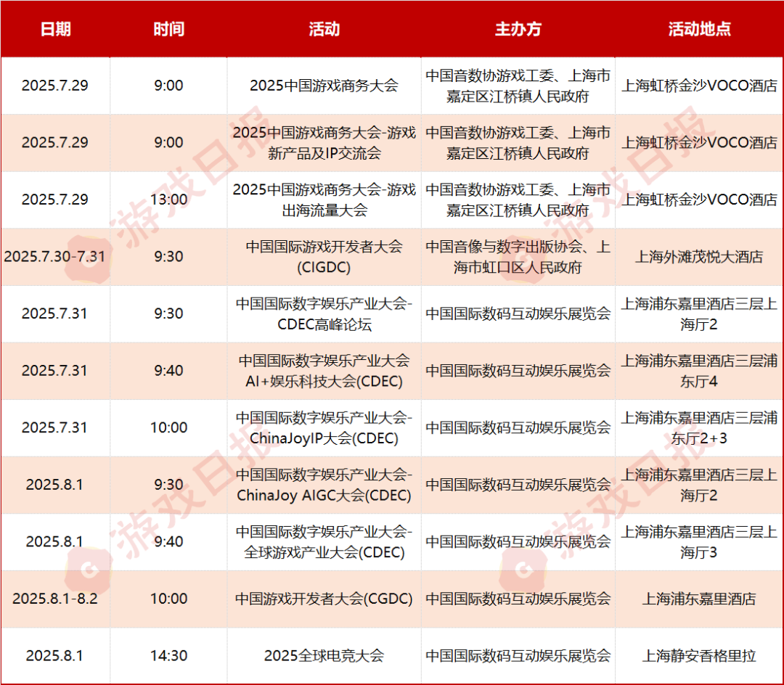The width and height of the screenshot is (784, 685).
Task: Select VOCO酒店 location in the 游戏新产品及IP交流会 row
Action: 699,142
